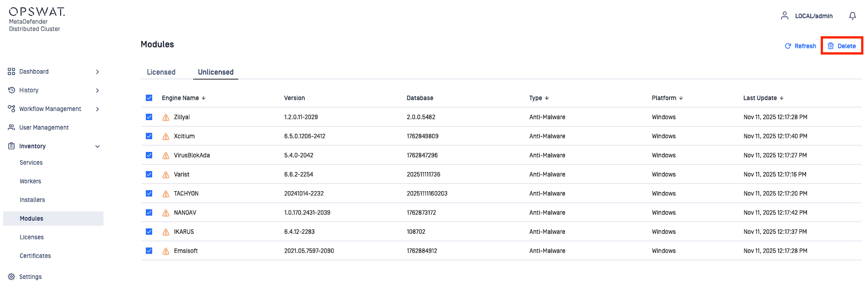The width and height of the screenshot is (868, 282).
Task: Click the Settings gear icon
Action: tap(11, 276)
